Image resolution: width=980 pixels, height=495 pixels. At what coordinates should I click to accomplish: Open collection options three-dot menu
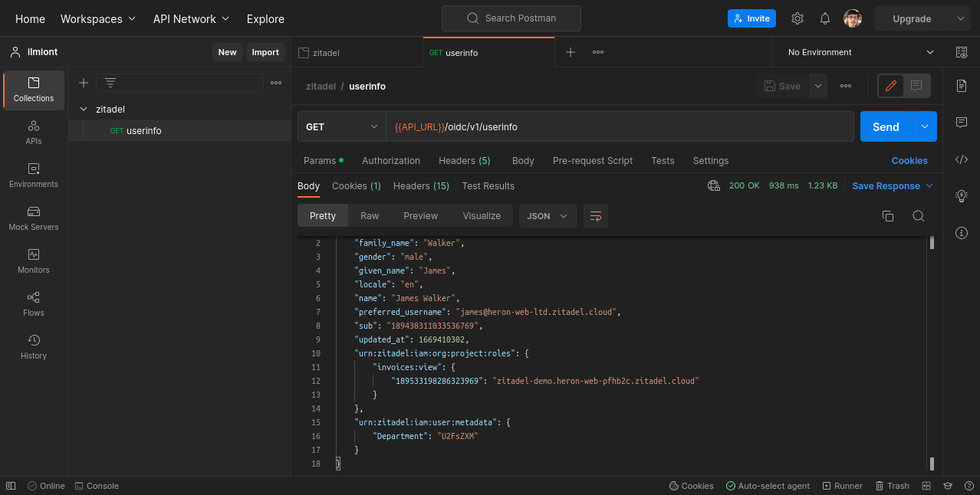tap(276, 83)
